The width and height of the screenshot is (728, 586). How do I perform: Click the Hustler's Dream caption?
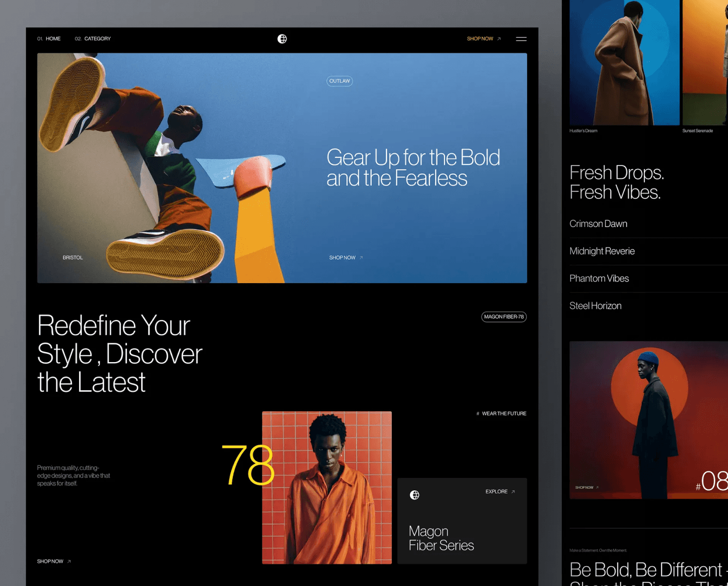point(583,131)
